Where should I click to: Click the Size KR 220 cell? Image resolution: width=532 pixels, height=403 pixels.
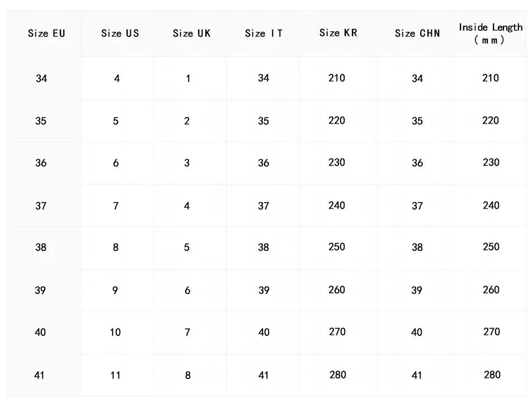click(x=337, y=121)
